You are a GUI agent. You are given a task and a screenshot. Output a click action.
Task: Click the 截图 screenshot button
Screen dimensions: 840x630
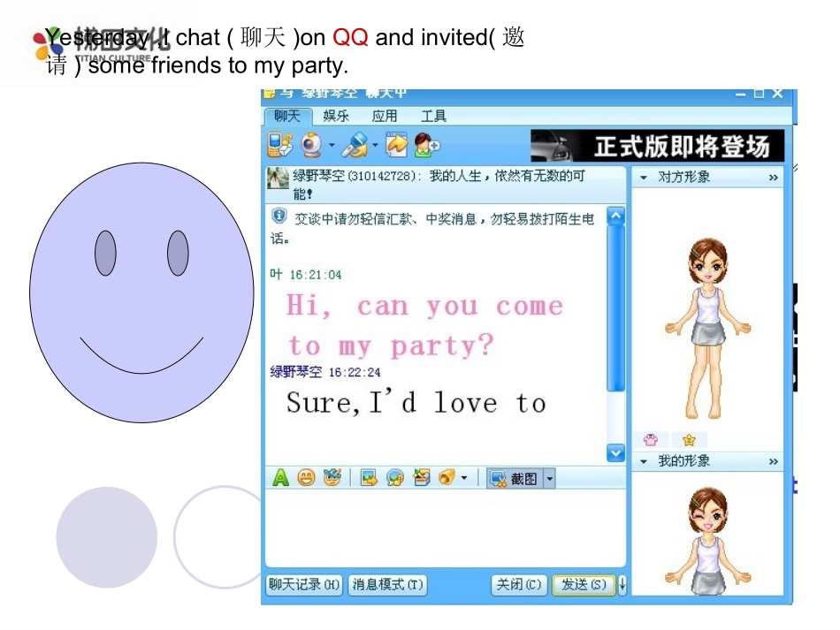(515, 479)
